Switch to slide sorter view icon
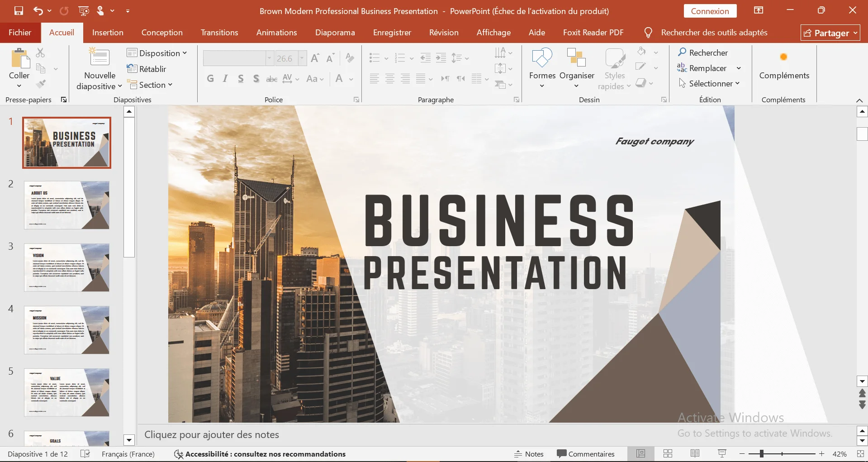868x462 pixels. [668, 454]
